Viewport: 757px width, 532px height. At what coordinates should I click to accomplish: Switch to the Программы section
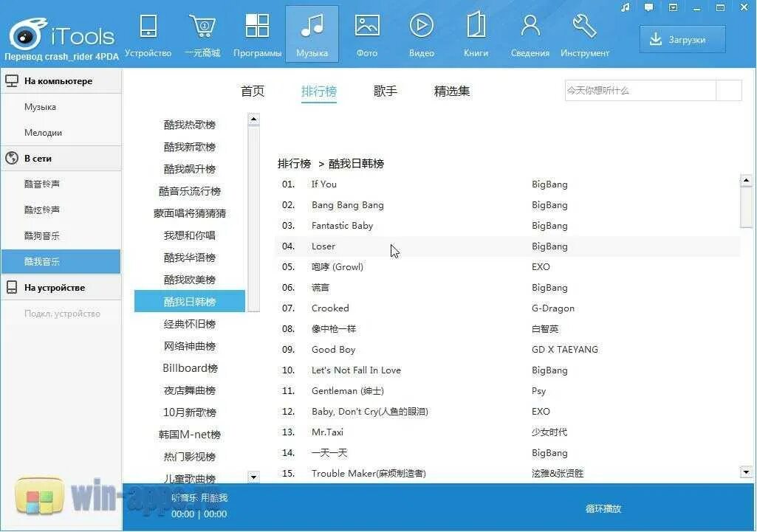(256, 33)
